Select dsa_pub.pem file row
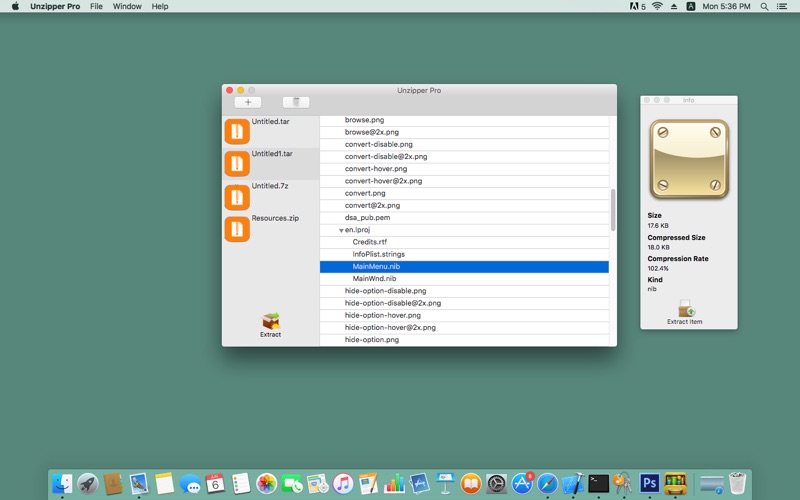This screenshot has width=800, height=500. (464, 217)
